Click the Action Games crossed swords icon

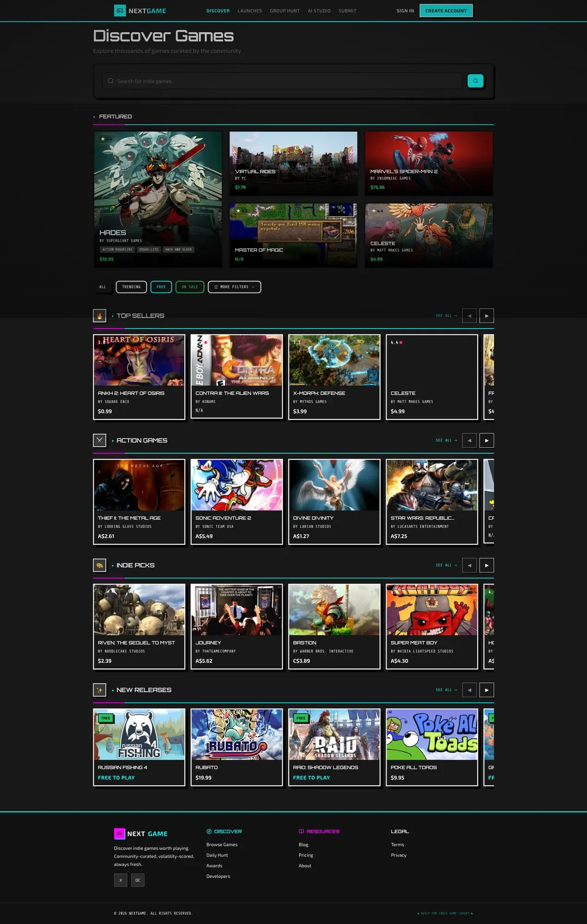pyautogui.click(x=99, y=440)
